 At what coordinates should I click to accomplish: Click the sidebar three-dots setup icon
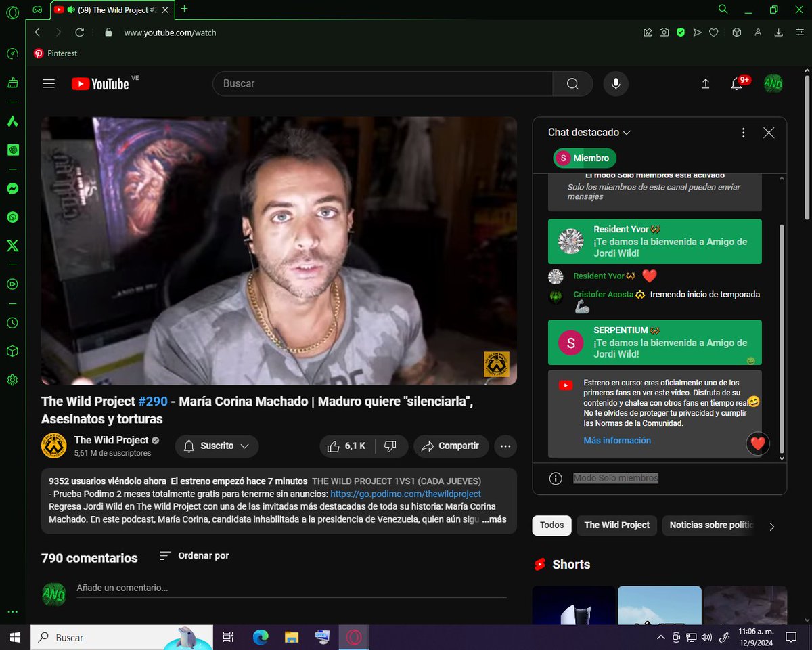(12, 611)
